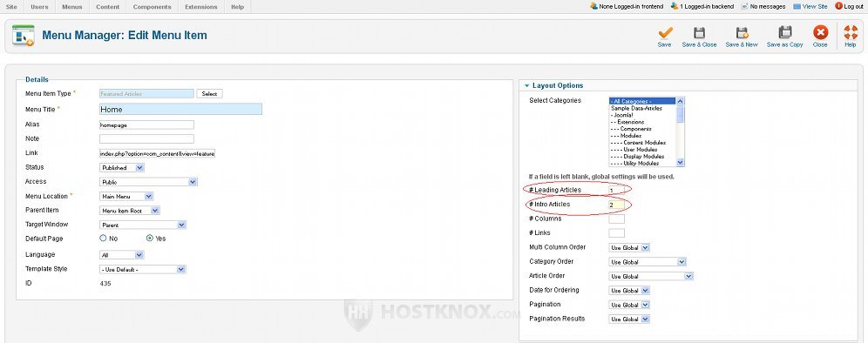Select '- - - Modules' category
The image size is (868, 343).
coord(642,136)
